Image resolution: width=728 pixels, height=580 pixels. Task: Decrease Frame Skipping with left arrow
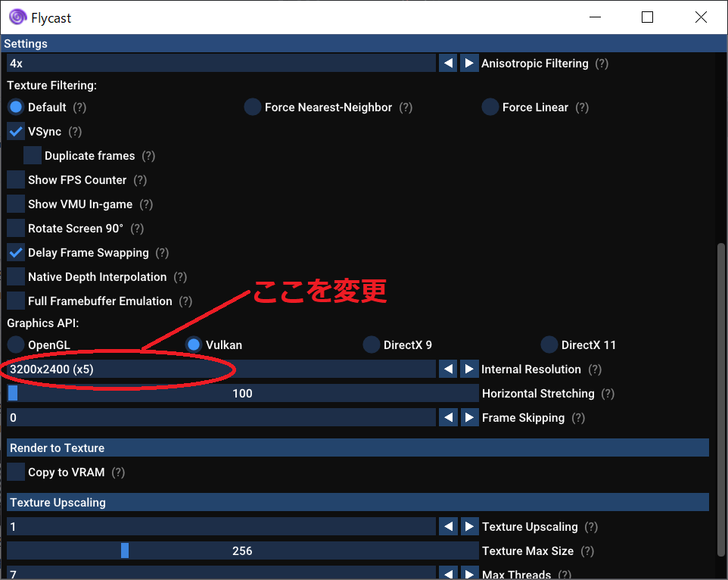pos(448,417)
